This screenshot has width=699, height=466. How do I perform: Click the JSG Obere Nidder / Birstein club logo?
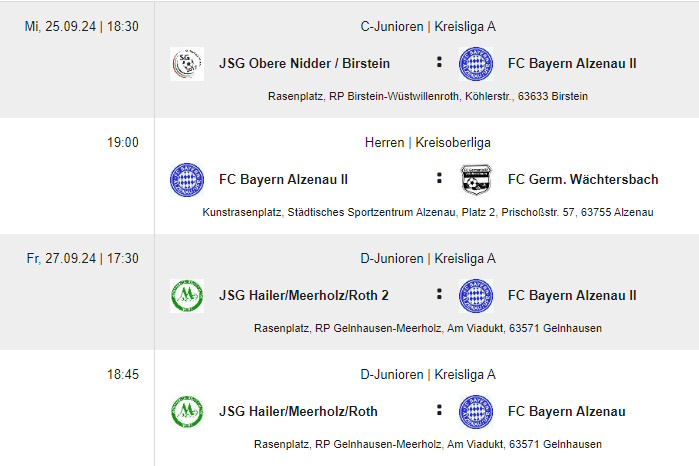click(x=187, y=64)
